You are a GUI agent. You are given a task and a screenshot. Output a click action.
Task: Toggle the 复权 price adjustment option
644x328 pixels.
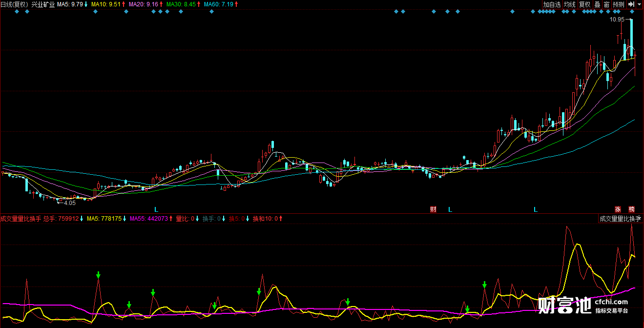coord(584,4)
